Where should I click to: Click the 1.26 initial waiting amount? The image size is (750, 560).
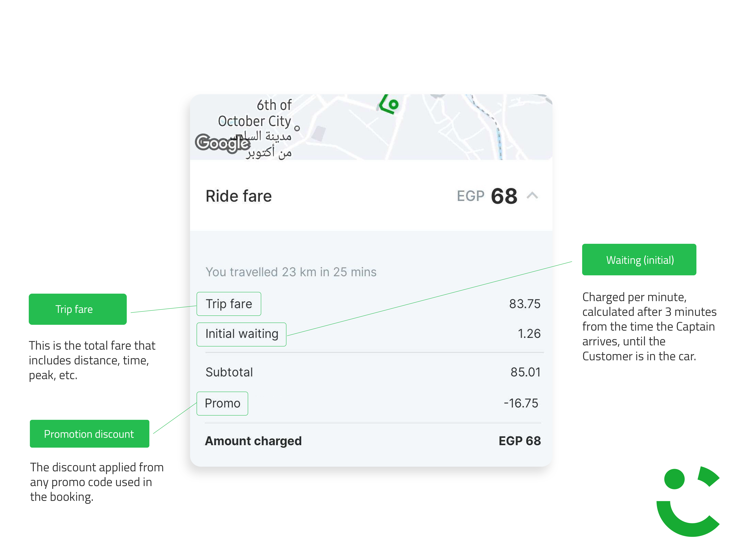[529, 334]
